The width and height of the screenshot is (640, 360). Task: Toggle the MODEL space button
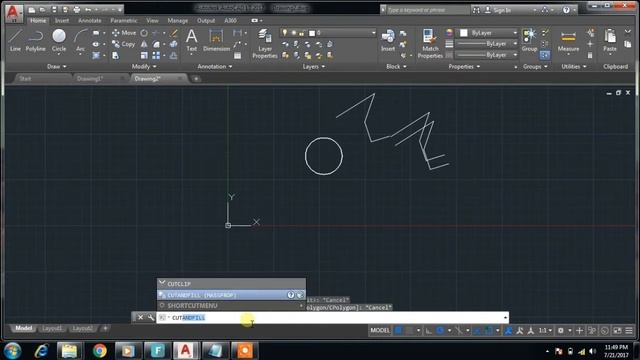coord(380,330)
